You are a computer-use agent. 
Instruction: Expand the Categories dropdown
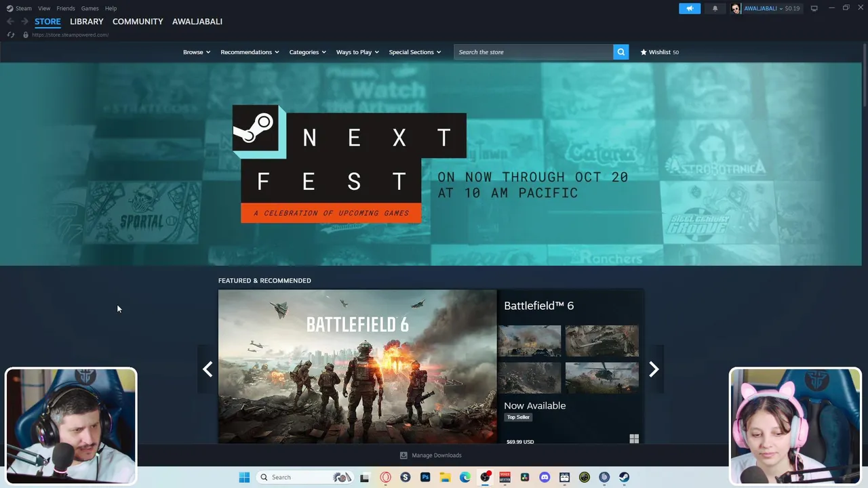click(x=308, y=52)
